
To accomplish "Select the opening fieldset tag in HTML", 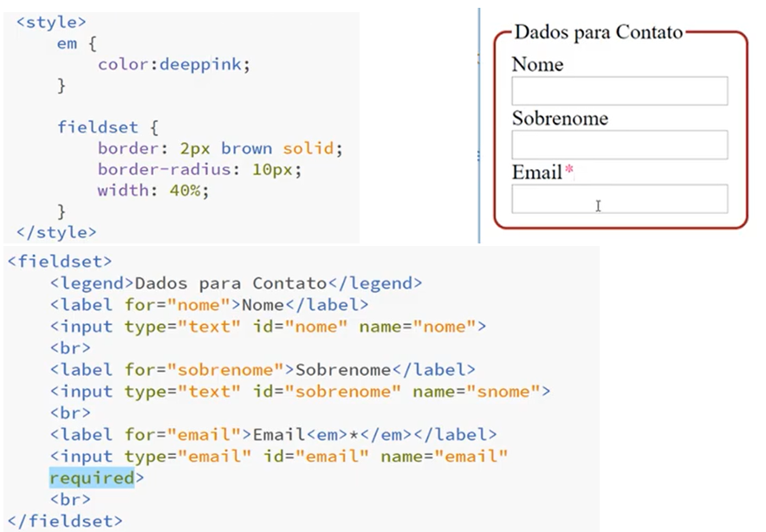I will pyautogui.click(x=59, y=261).
